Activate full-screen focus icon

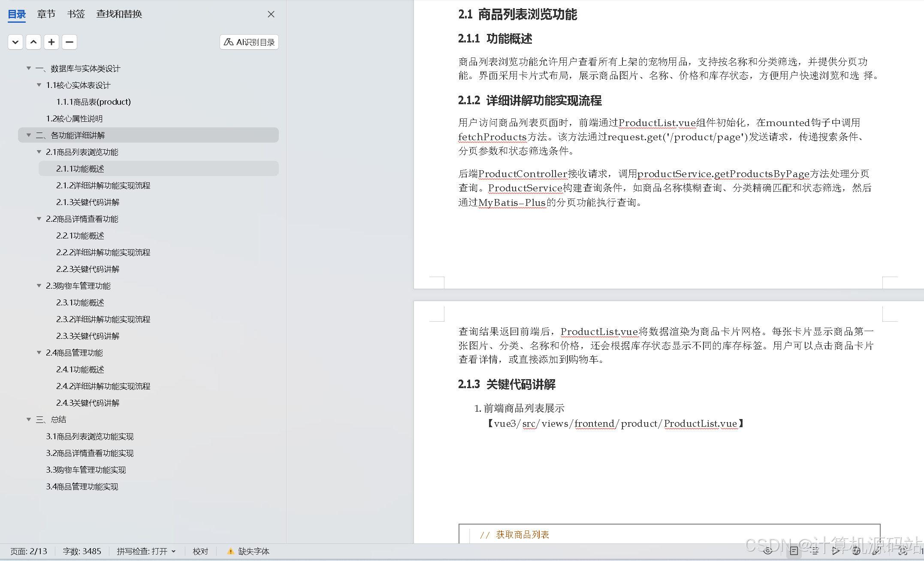903,551
